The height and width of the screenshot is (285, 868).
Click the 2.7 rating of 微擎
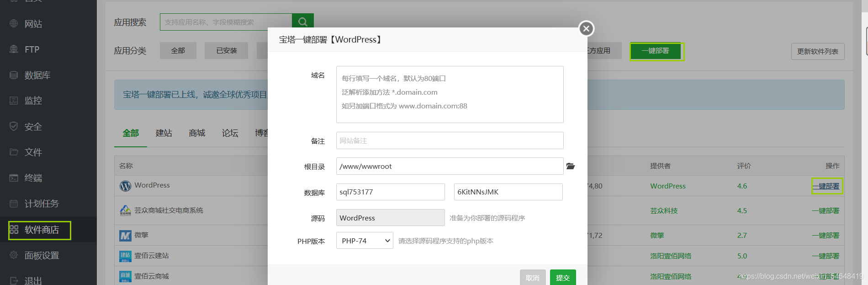click(x=742, y=236)
